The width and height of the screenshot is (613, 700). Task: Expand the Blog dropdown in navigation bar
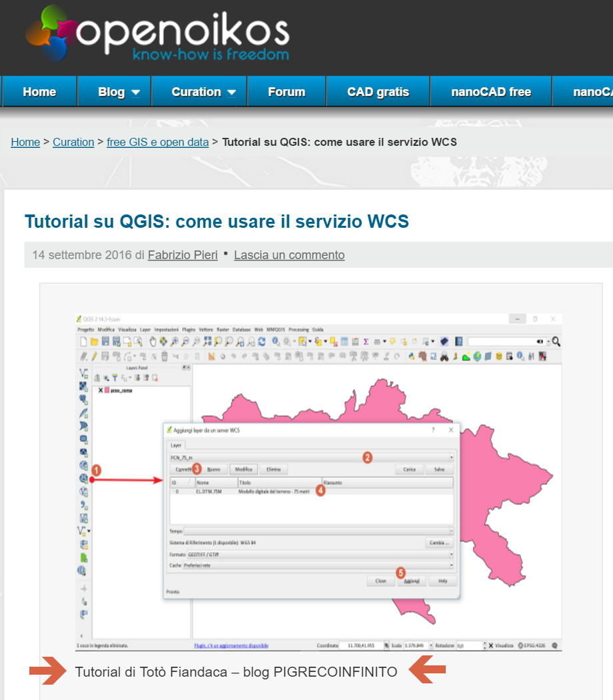click(x=119, y=92)
